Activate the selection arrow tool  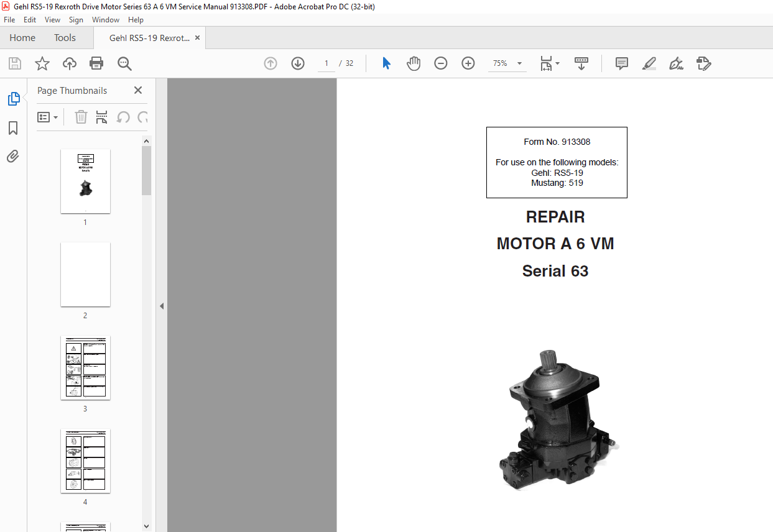[386, 63]
